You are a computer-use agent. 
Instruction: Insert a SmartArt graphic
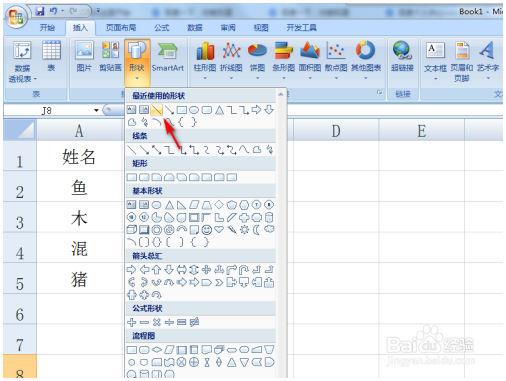pyautogui.click(x=168, y=57)
